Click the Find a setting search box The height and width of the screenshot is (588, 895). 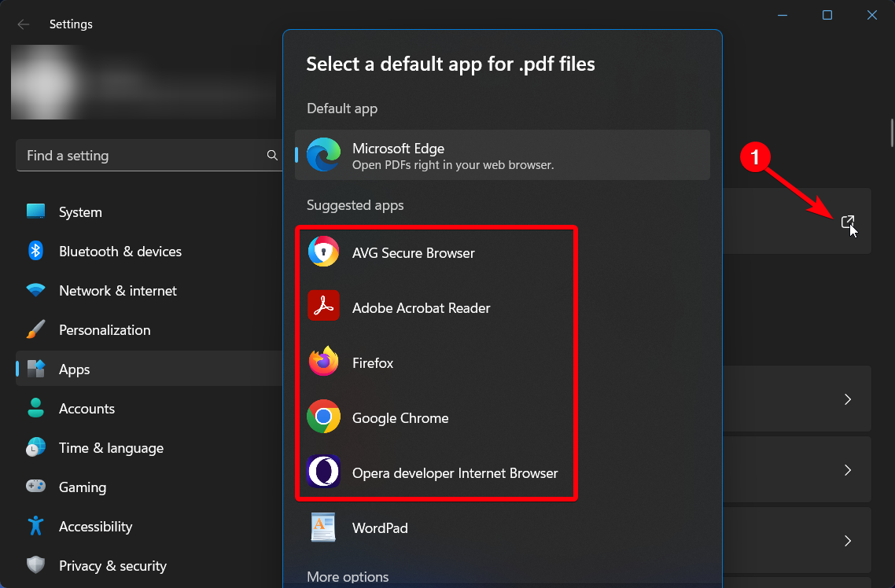(142, 155)
